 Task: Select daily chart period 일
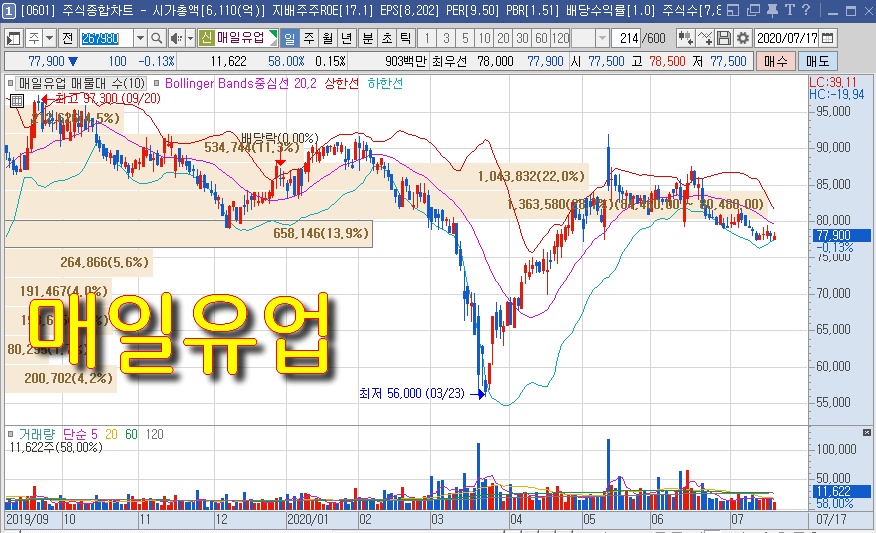click(x=289, y=39)
